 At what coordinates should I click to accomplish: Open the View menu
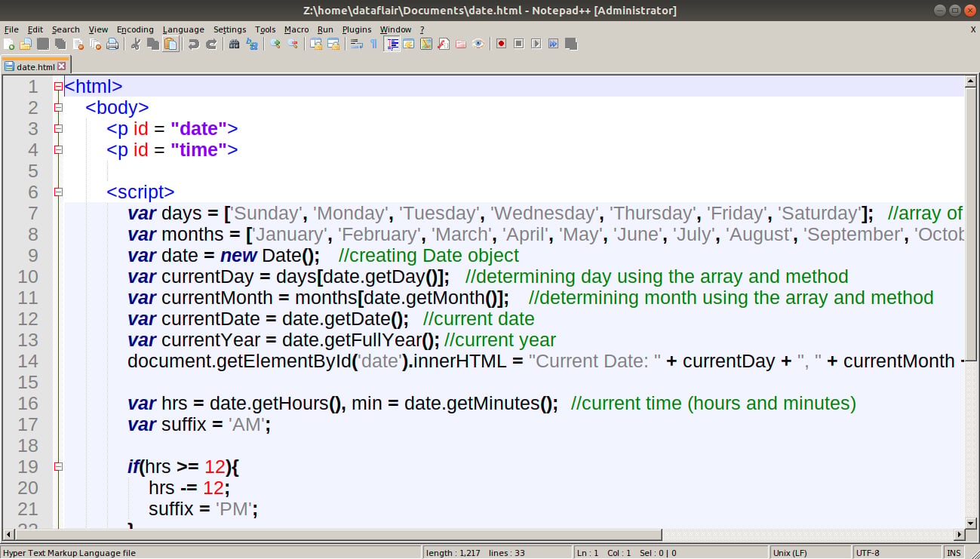point(98,29)
